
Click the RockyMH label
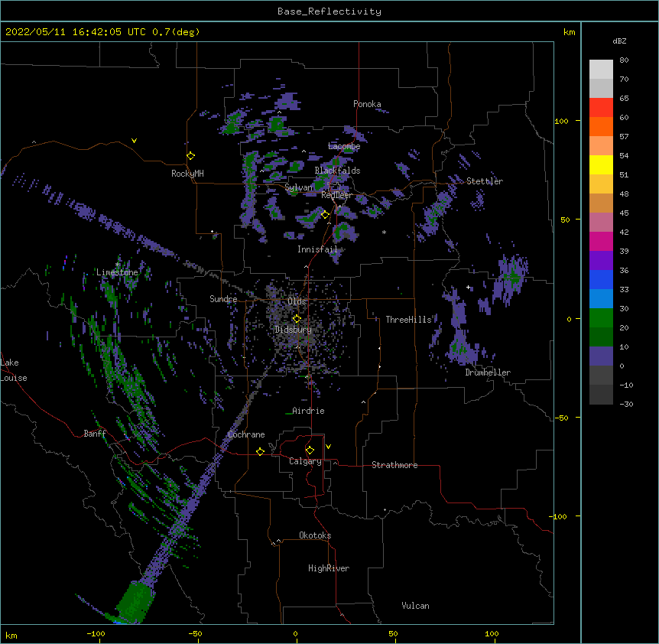pos(187,174)
